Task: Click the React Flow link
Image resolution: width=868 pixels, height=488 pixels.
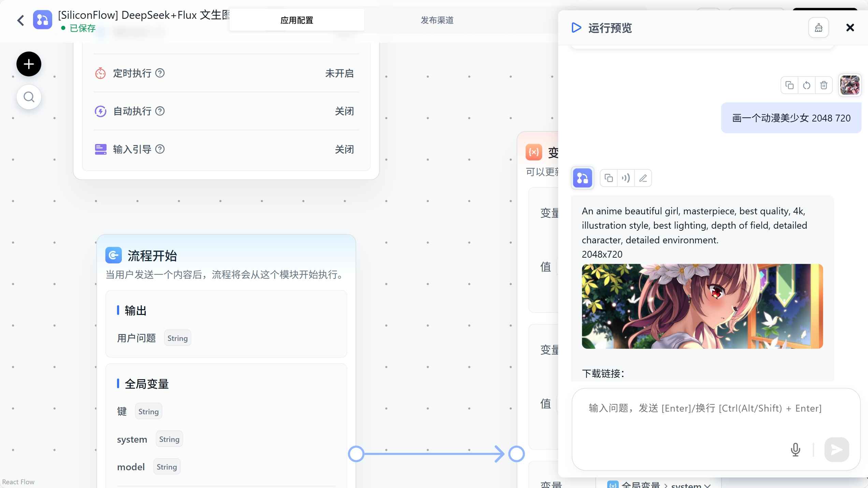Action: [18, 482]
